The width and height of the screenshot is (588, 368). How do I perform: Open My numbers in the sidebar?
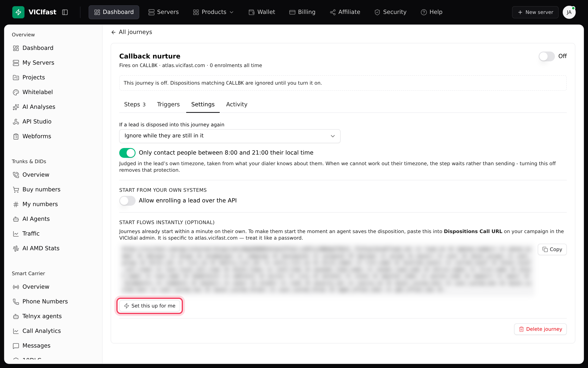click(35, 204)
